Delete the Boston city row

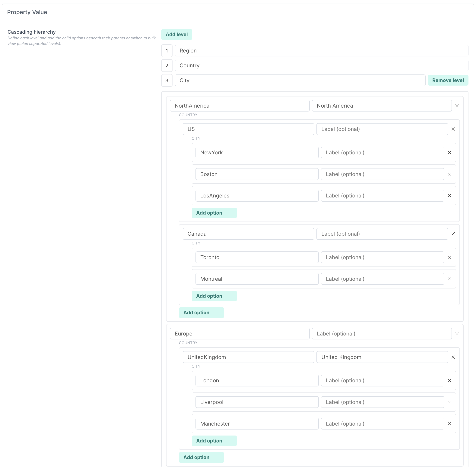pyautogui.click(x=449, y=174)
